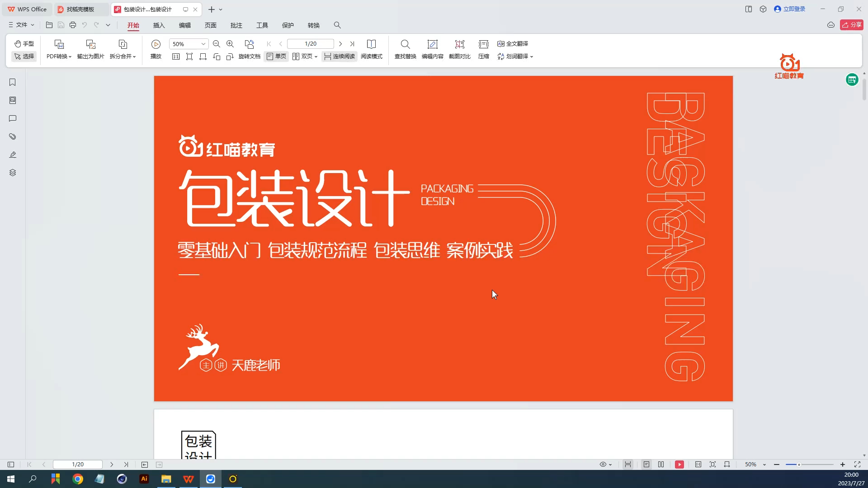Open 截图对比 screenshot compare tool
This screenshot has height=488, width=868.
tap(460, 50)
